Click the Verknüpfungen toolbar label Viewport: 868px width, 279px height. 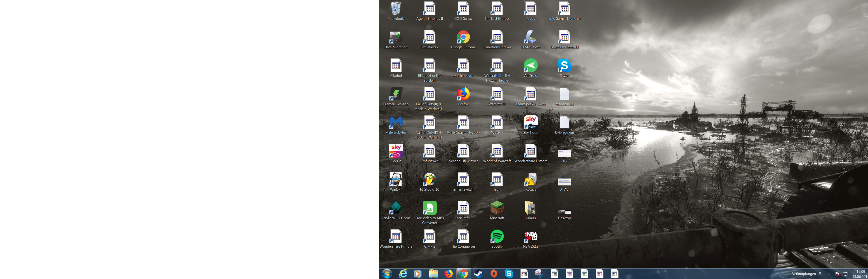point(804,274)
